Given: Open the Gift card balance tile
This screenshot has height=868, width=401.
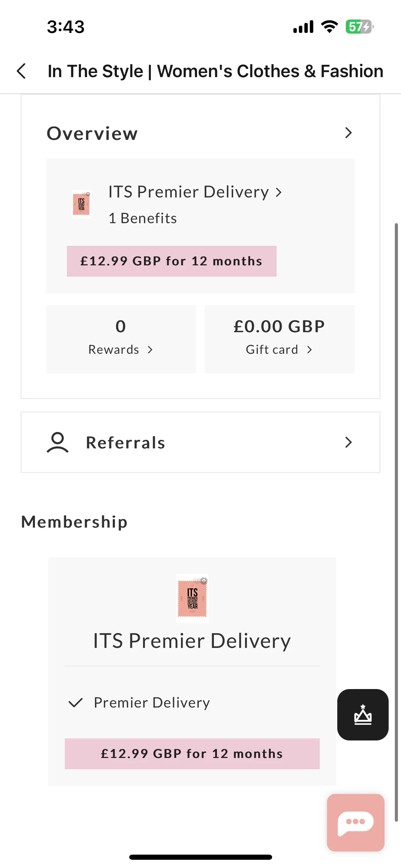Looking at the screenshot, I should (279, 339).
